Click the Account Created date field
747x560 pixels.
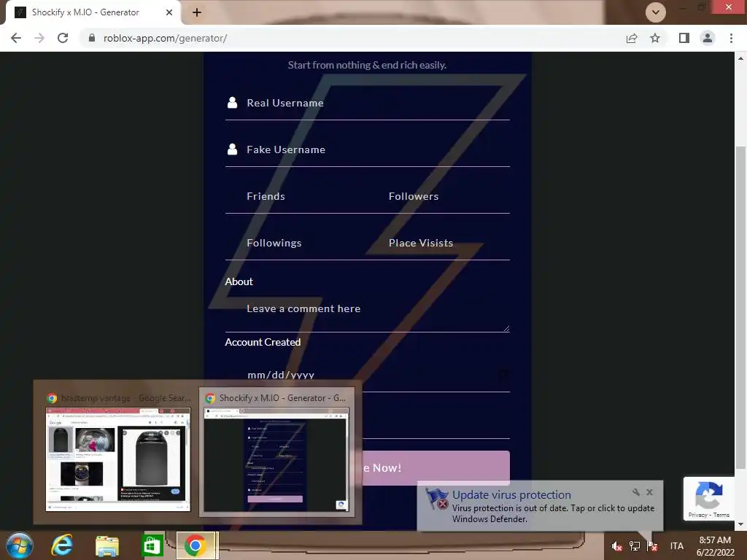(368, 376)
